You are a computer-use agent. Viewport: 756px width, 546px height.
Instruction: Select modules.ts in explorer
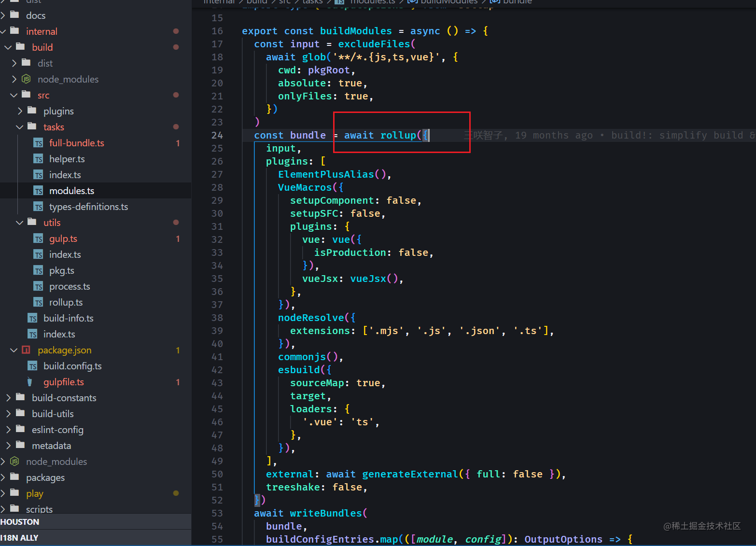click(x=96, y=191)
